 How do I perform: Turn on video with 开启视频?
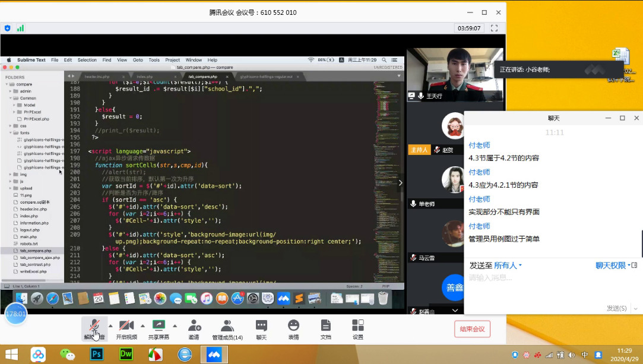126,326
